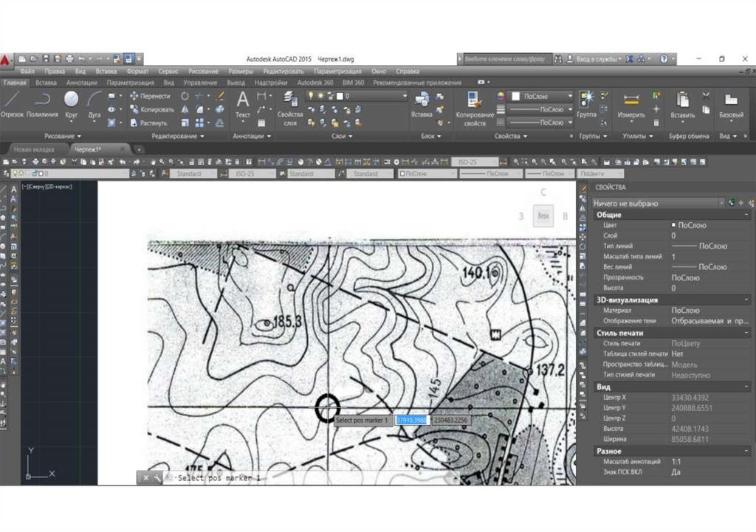
Task: Open the Ничего не выбрано selection dropdown
Action: tap(657, 203)
